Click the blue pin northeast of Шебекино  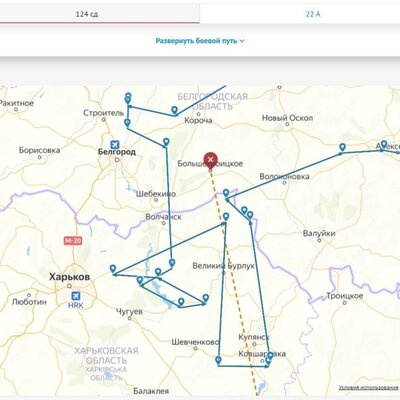(166, 142)
